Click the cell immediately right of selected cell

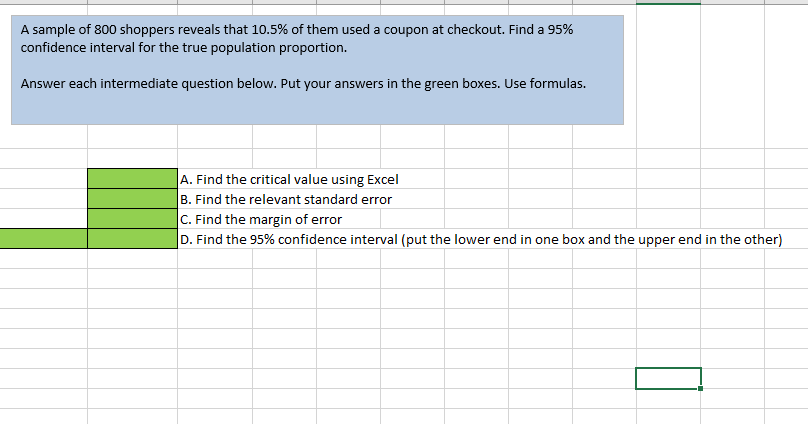(x=732, y=379)
